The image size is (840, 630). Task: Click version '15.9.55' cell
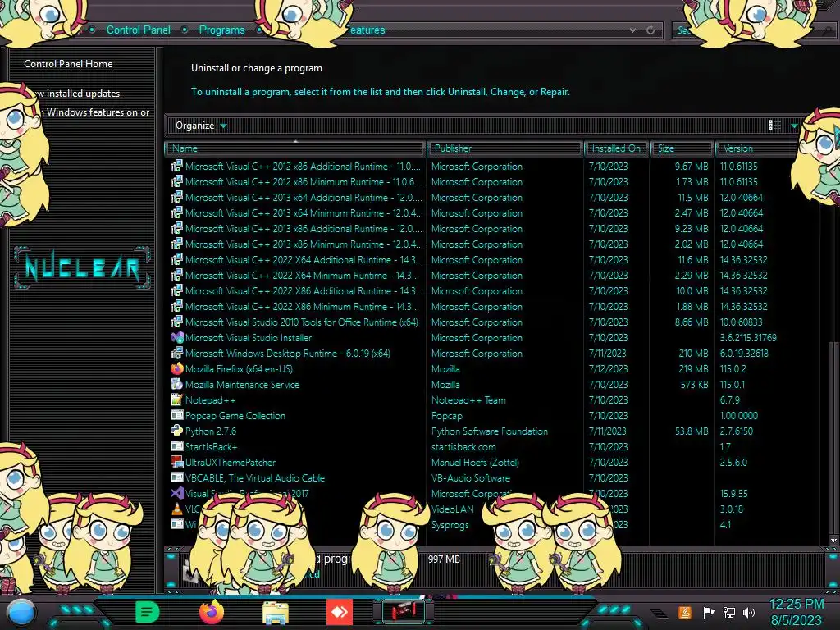733,493
